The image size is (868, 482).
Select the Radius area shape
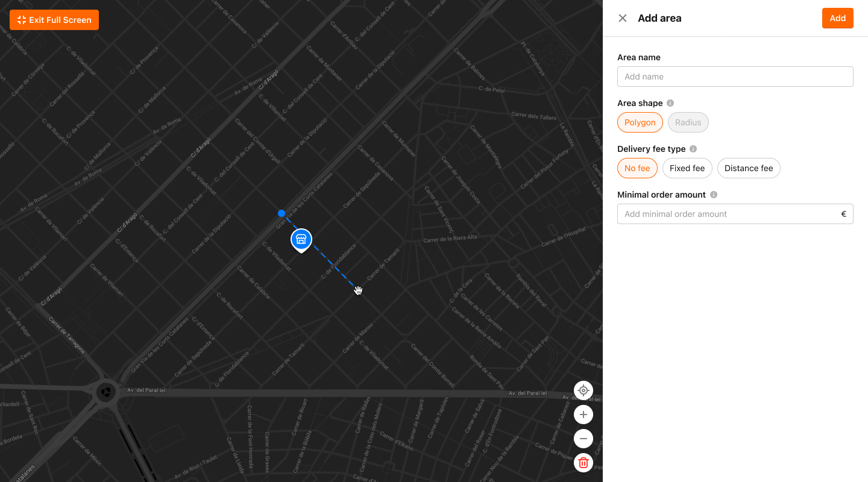point(688,122)
